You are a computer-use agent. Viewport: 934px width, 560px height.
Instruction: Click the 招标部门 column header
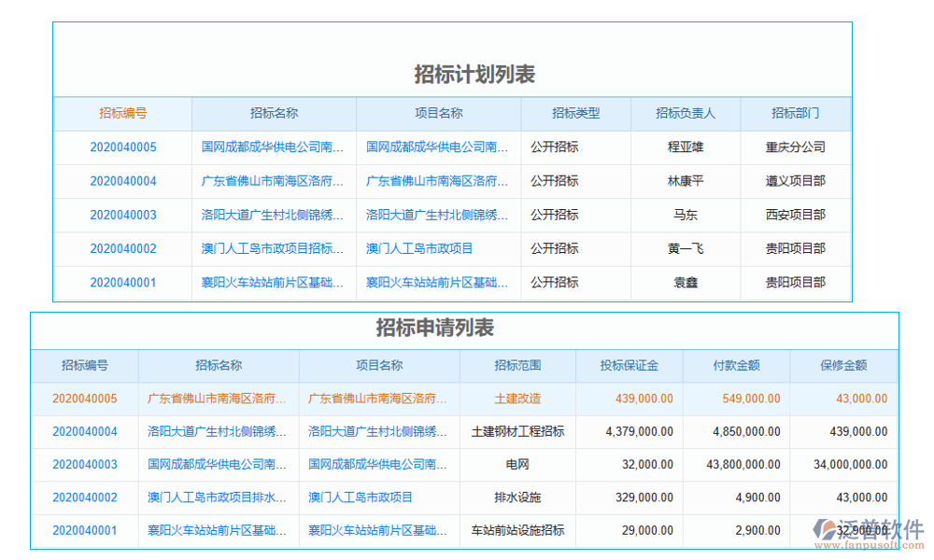795,113
